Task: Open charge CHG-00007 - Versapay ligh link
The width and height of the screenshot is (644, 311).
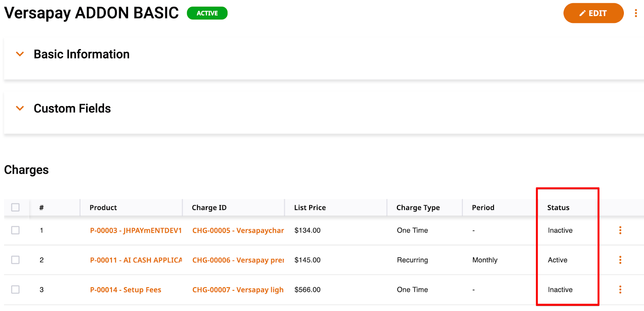Action: click(x=238, y=290)
